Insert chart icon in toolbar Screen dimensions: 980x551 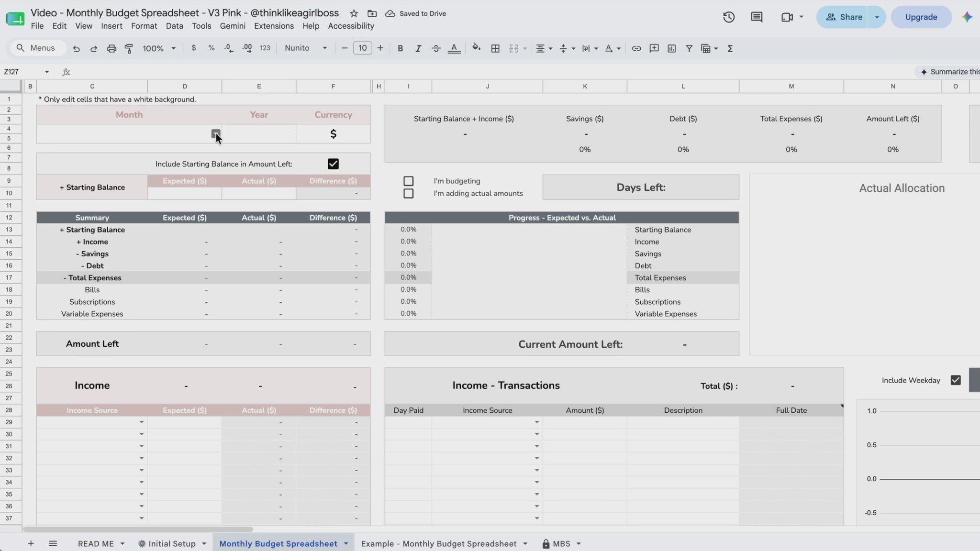(672, 48)
